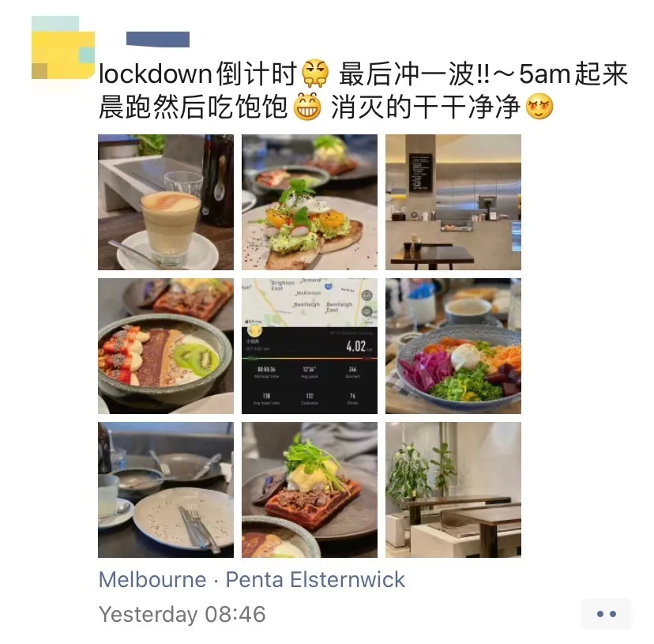
Task: Open the 4.02 km running map screenshot
Action: 310,346
